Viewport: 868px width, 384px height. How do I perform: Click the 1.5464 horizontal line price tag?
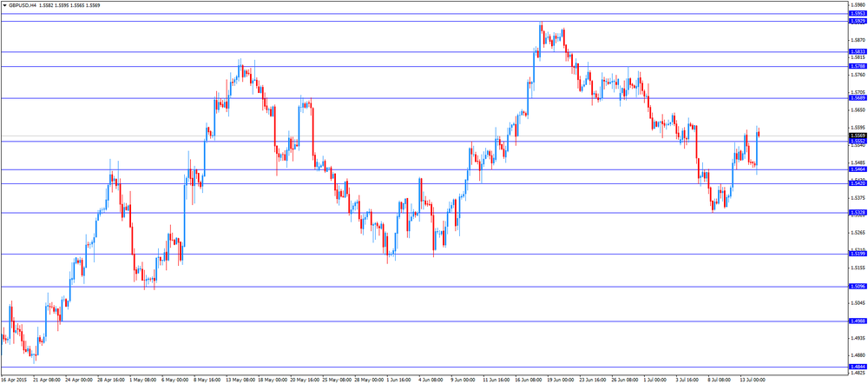coord(857,169)
